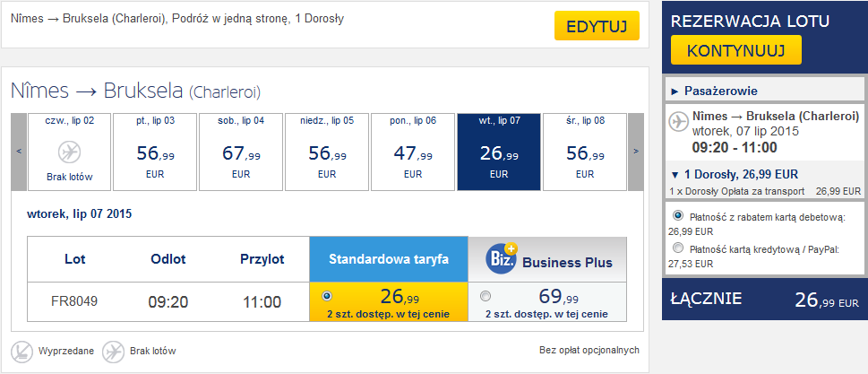Viewport: 868px width, 374px height.
Task: Click the Standardowa taryfa column header
Action: (x=389, y=259)
